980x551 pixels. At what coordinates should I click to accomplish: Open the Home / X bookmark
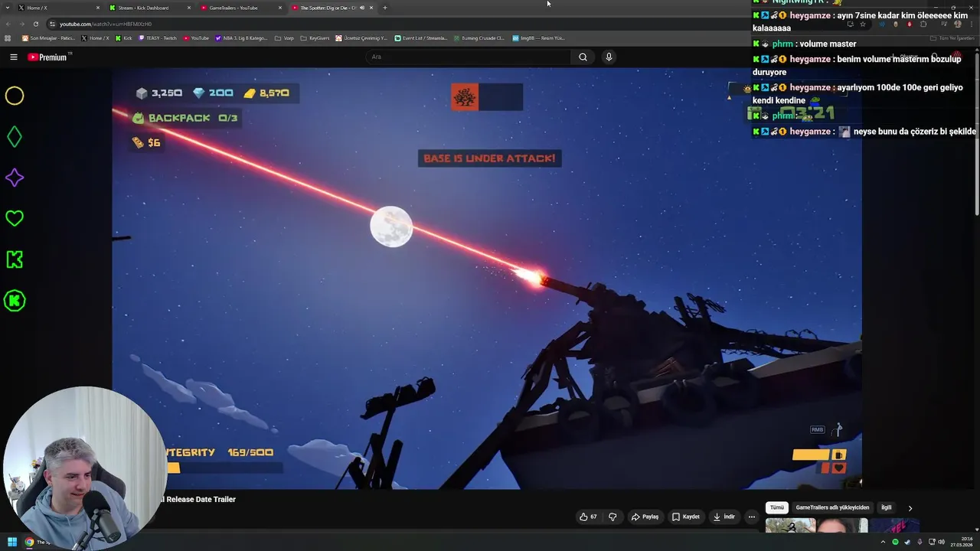click(96, 37)
